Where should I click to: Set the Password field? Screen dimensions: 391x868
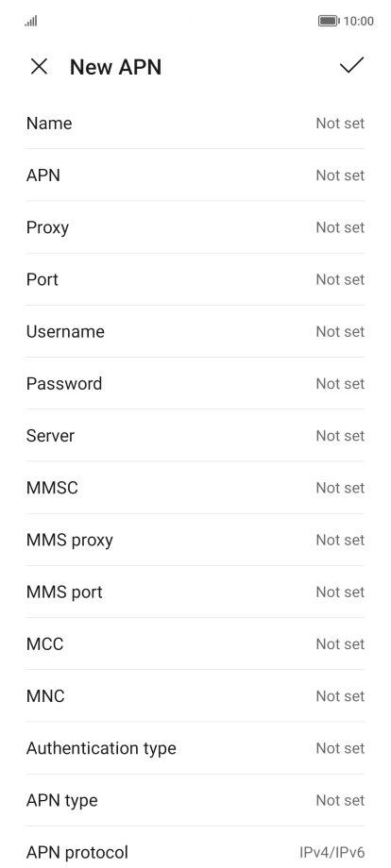pyautogui.click(x=195, y=383)
